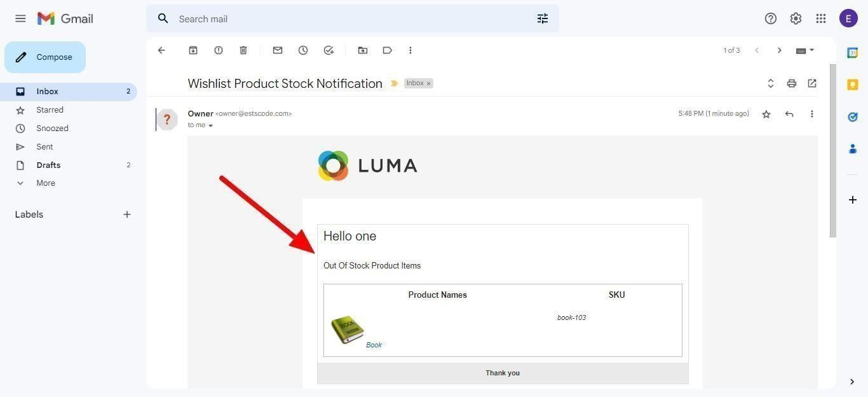Mark the email as unread
This screenshot has height=397, width=868.
coord(278,50)
